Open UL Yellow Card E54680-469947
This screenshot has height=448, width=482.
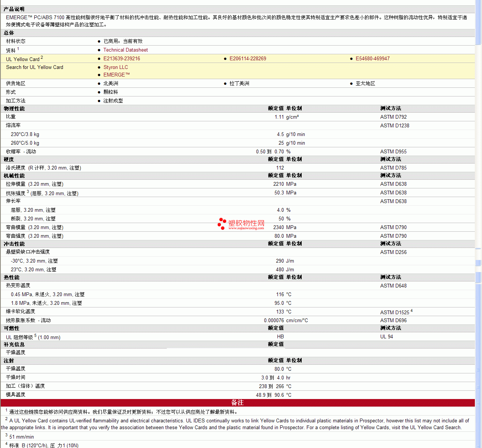pos(372,58)
